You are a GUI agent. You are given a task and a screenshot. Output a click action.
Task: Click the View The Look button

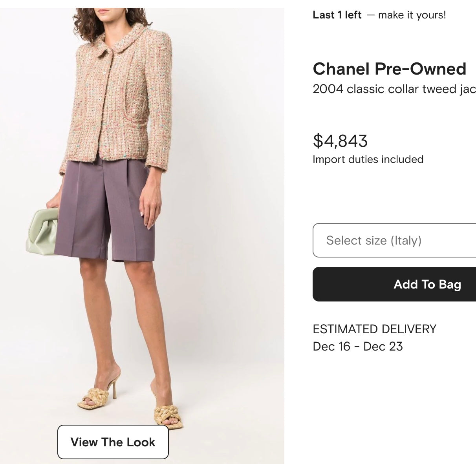click(x=113, y=442)
